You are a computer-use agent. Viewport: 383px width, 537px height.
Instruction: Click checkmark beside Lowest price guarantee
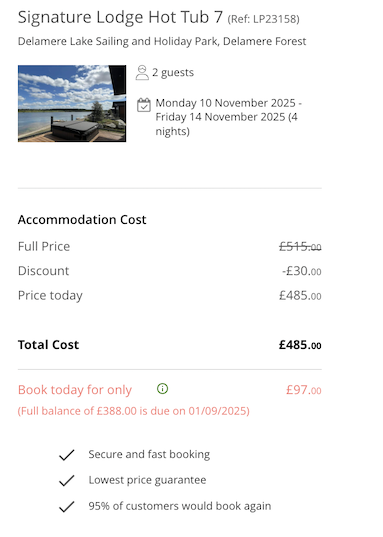tap(66, 480)
